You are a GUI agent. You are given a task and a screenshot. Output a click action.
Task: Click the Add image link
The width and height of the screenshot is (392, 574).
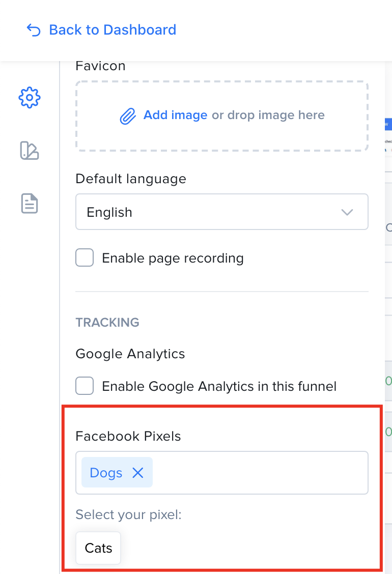175,115
